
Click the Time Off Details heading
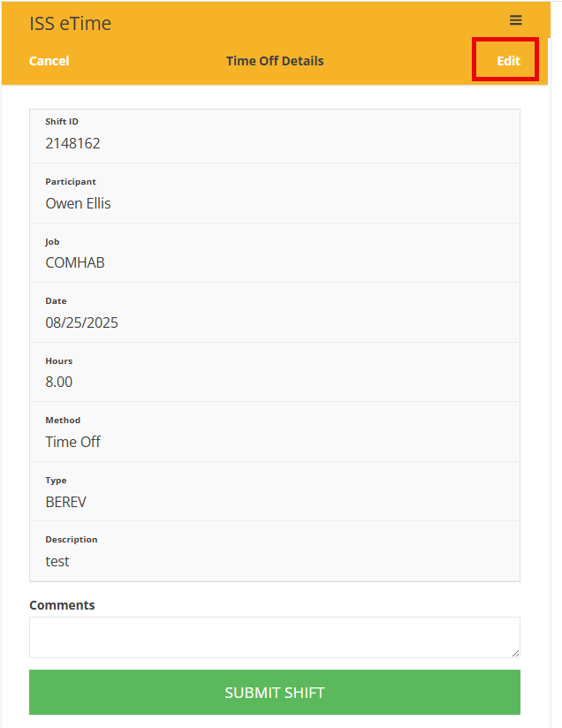click(275, 61)
